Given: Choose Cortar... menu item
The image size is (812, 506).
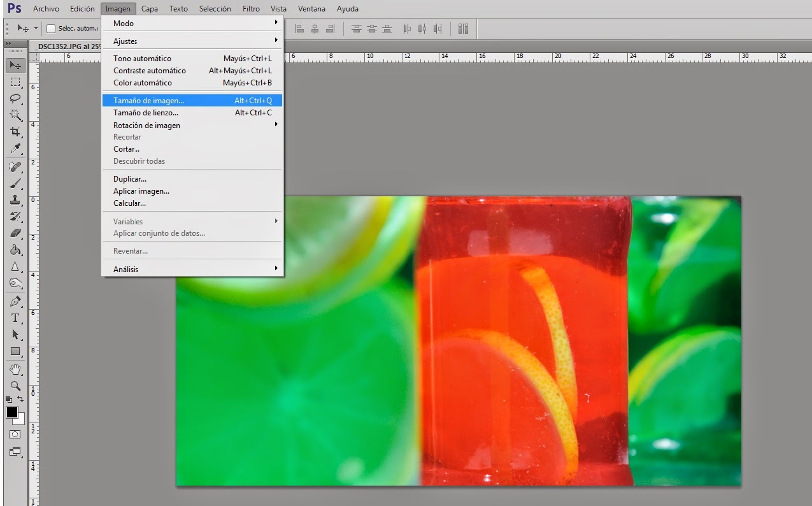Looking at the screenshot, I should (x=192, y=149).
